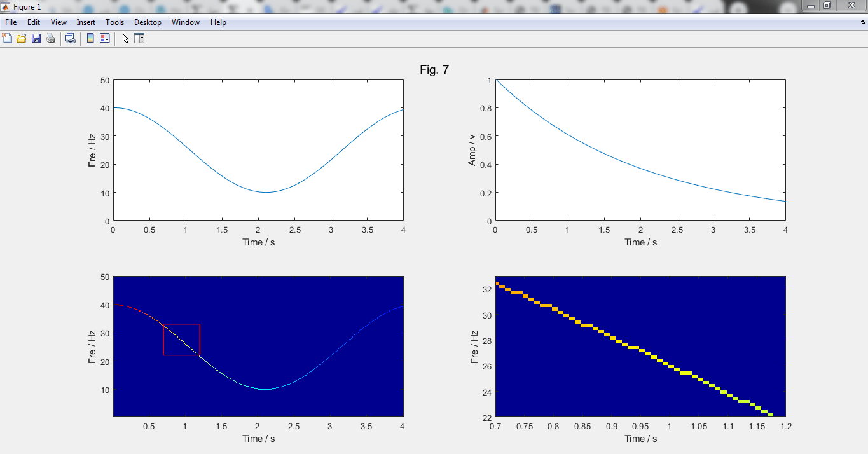Image resolution: width=868 pixels, height=454 pixels.
Task: Open the Insert menu
Action: (86, 22)
